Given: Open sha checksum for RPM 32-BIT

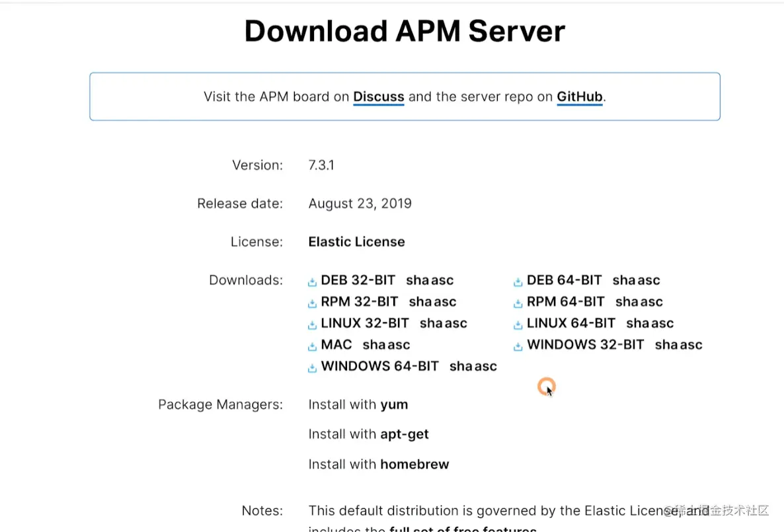Looking at the screenshot, I should 420,301.
